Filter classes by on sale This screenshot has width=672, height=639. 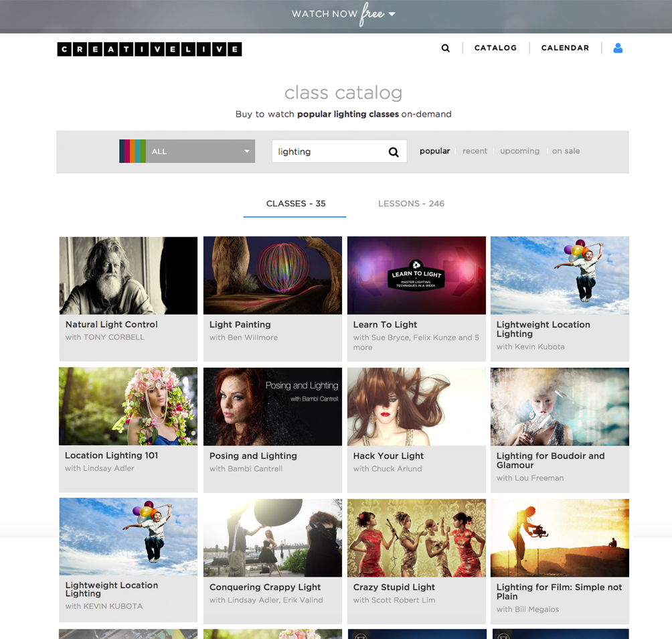(x=566, y=151)
